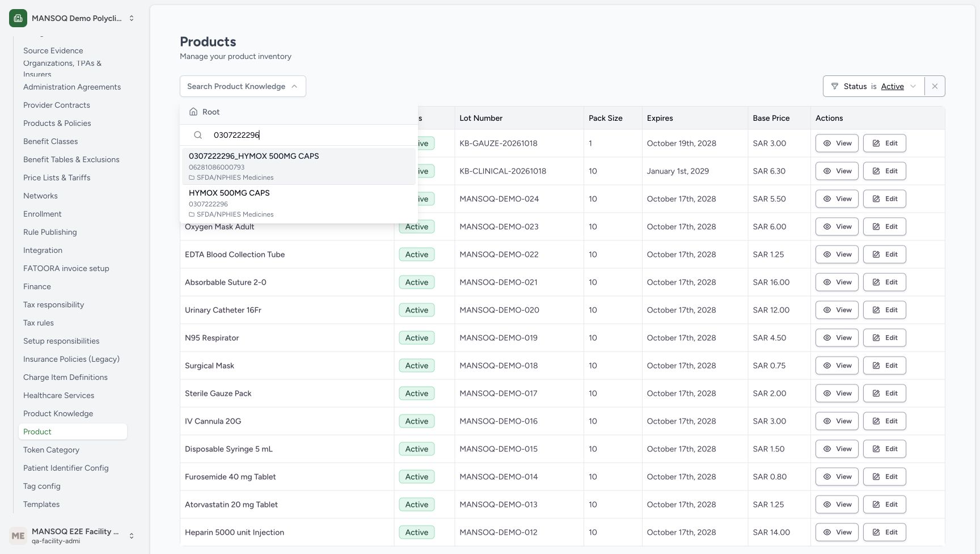Click pencil icon in N95 Respirator row
The image size is (980, 554).
click(876, 338)
